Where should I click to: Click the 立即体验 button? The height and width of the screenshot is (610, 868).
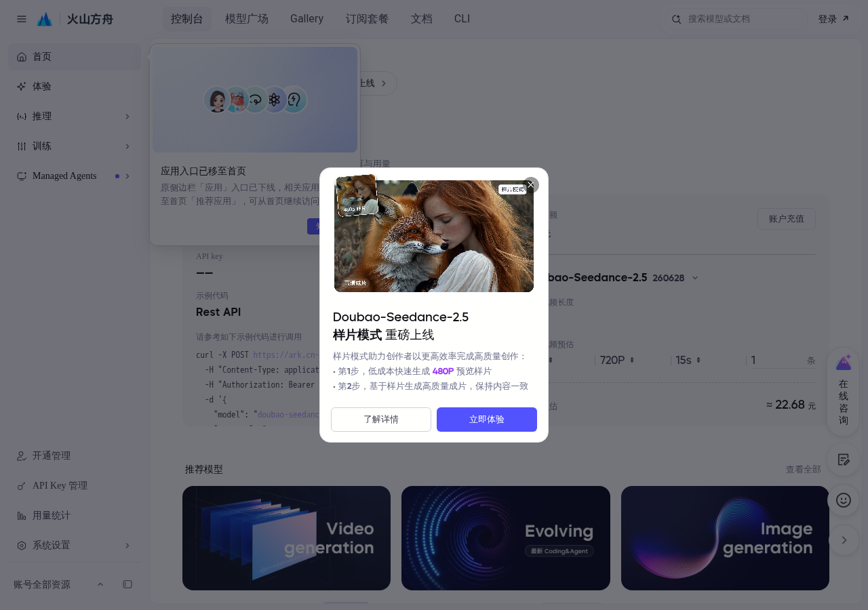(x=487, y=420)
